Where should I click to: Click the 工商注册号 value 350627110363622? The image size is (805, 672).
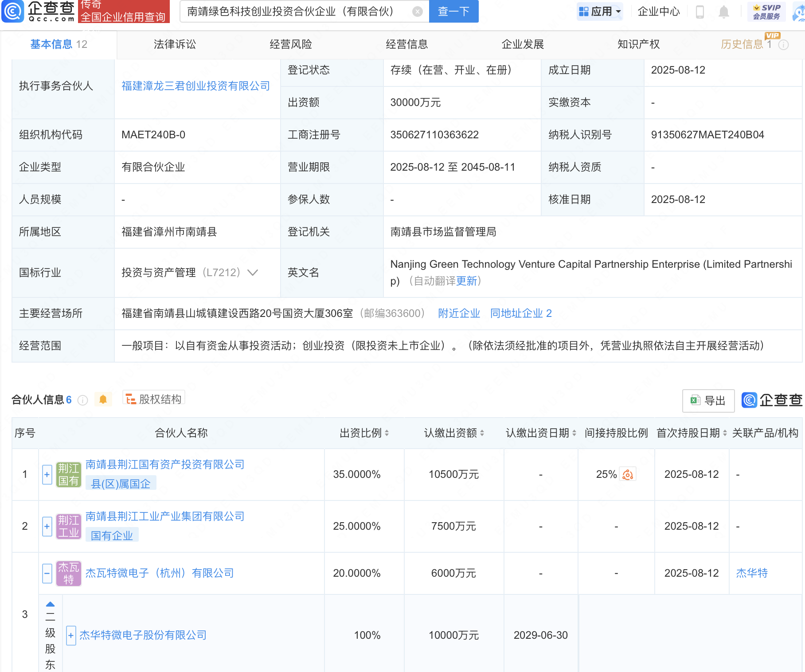434,135
